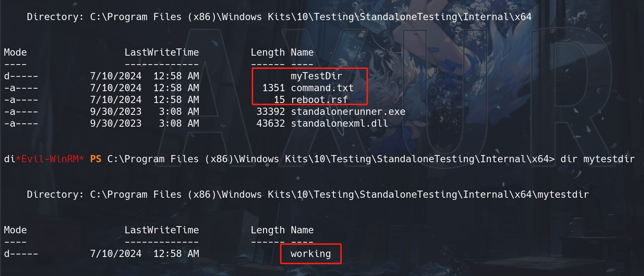Click the first Mode column header
Viewport: 644px width, 276px height.
[x=15, y=52]
